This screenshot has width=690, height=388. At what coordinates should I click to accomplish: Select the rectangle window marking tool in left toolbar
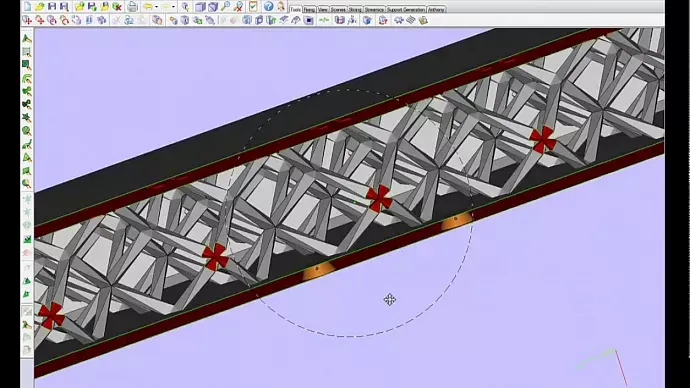pyautogui.click(x=27, y=51)
